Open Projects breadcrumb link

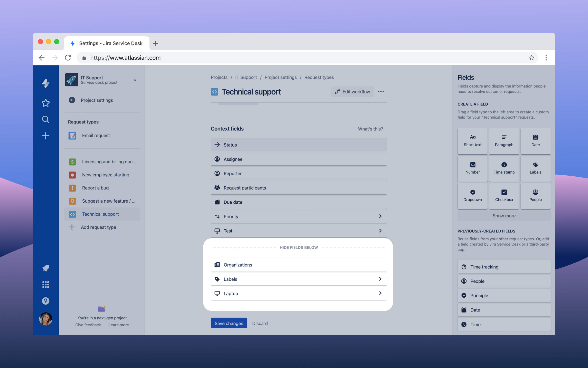click(219, 77)
